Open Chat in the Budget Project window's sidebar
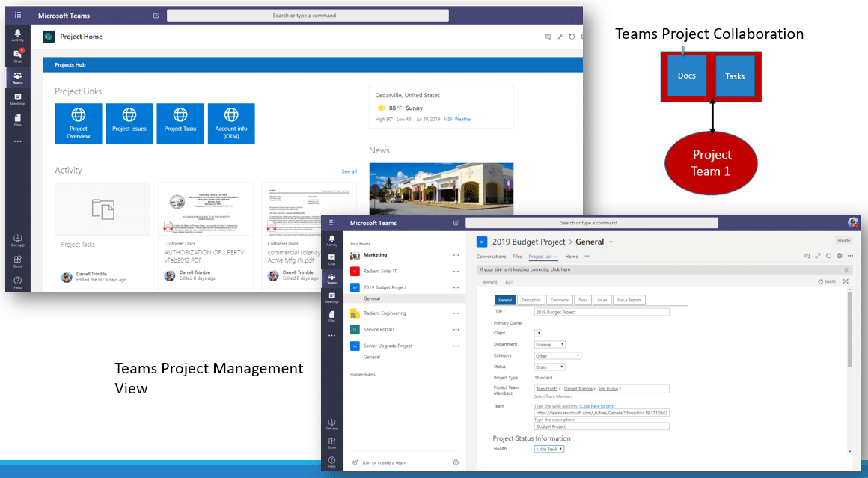The width and height of the screenshot is (868, 478). click(331, 260)
